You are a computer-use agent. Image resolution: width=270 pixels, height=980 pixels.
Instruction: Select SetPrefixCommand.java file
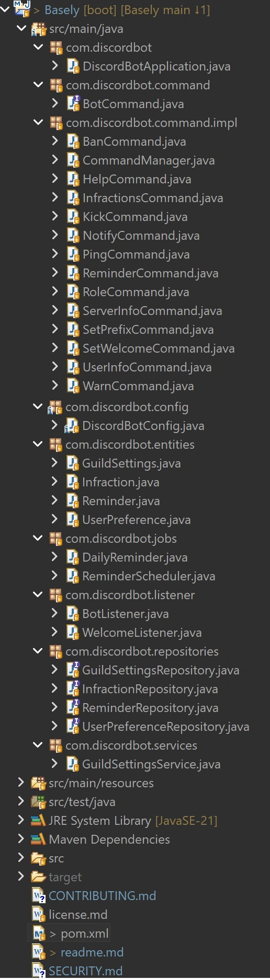tap(148, 330)
